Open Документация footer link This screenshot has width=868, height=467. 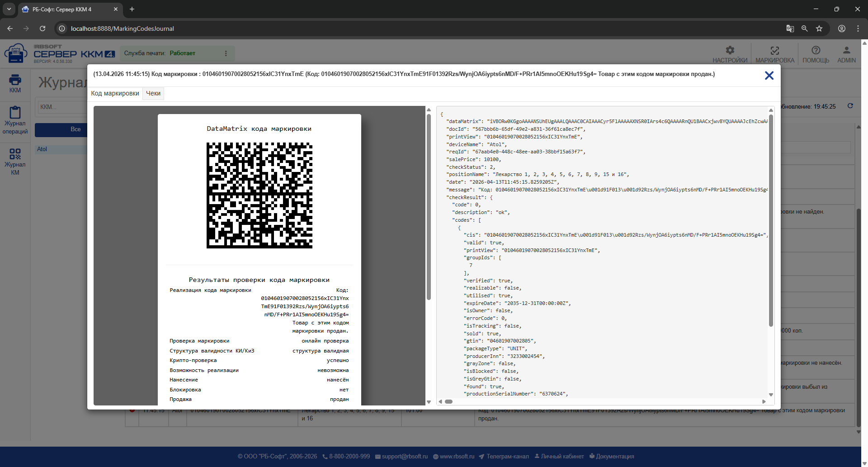pos(612,456)
